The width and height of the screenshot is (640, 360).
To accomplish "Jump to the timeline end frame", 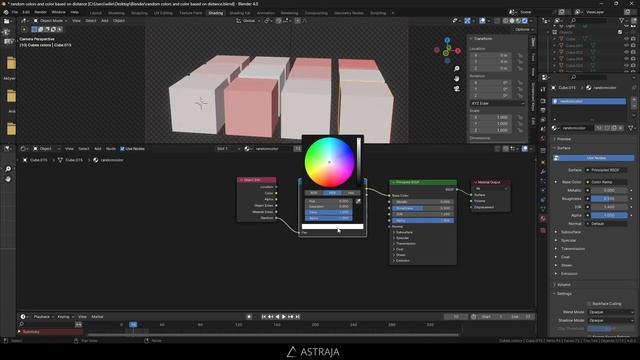I will point(298,317).
